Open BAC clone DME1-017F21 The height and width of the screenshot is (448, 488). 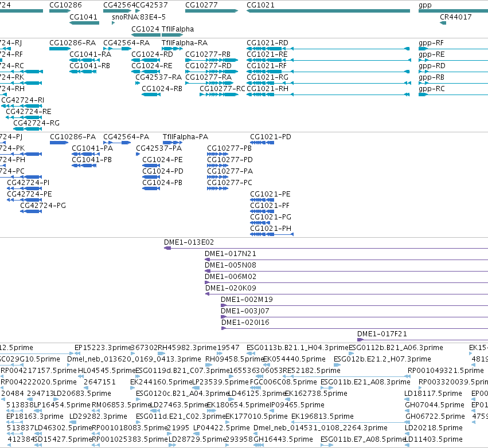(382, 334)
